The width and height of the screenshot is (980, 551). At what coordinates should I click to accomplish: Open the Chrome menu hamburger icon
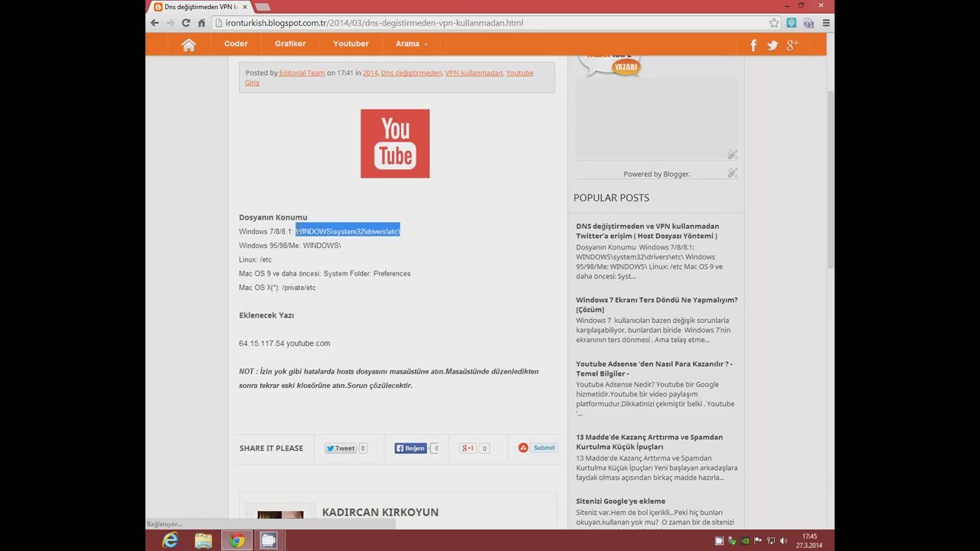(x=825, y=23)
